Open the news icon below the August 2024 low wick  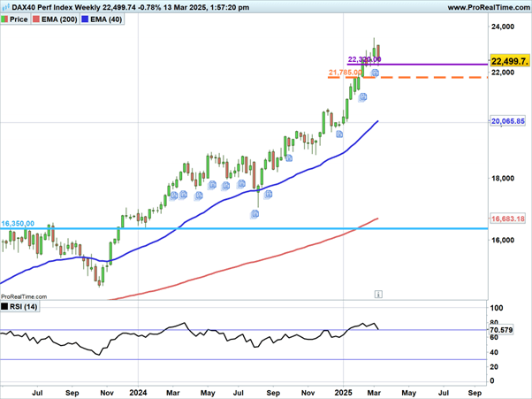click(255, 214)
